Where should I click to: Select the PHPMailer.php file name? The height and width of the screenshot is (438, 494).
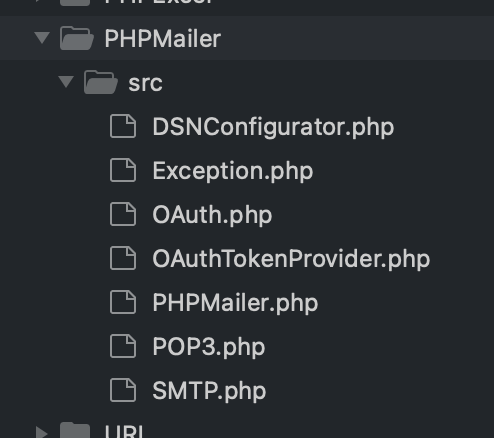click(x=235, y=303)
